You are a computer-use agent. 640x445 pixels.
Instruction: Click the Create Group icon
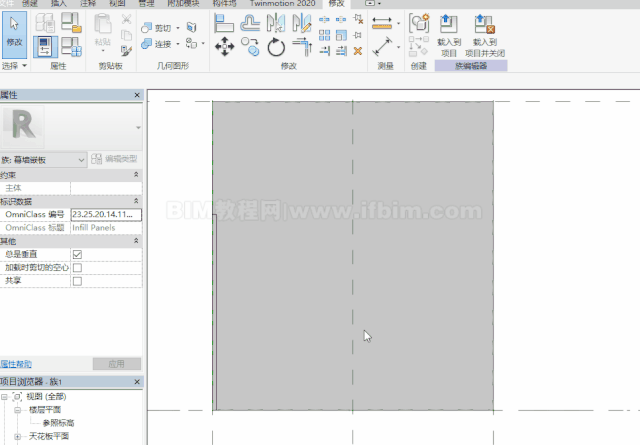tap(419, 23)
